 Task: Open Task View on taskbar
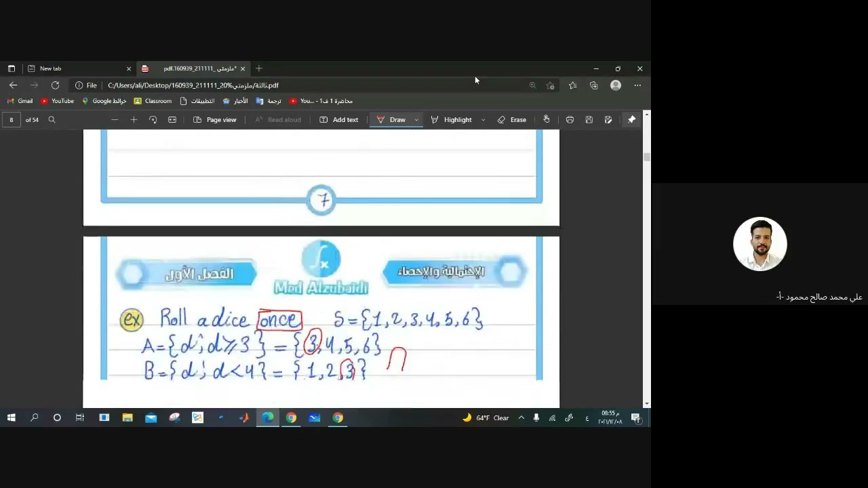click(x=80, y=418)
